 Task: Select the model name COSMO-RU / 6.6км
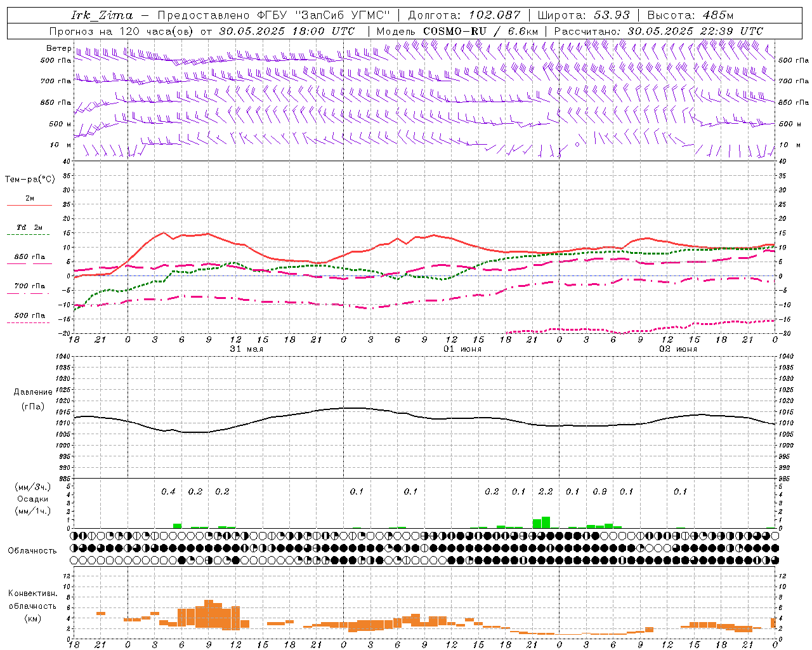[x=480, y=31]
